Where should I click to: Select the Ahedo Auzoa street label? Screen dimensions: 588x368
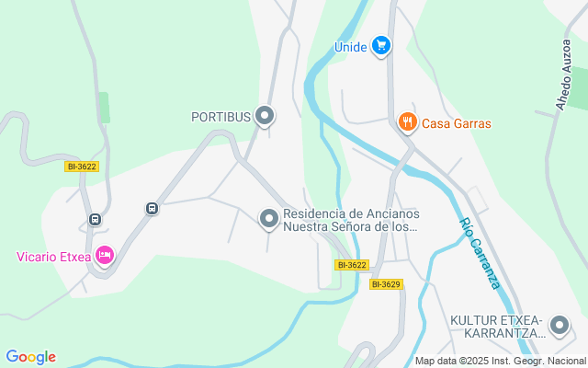pos(563,75)
